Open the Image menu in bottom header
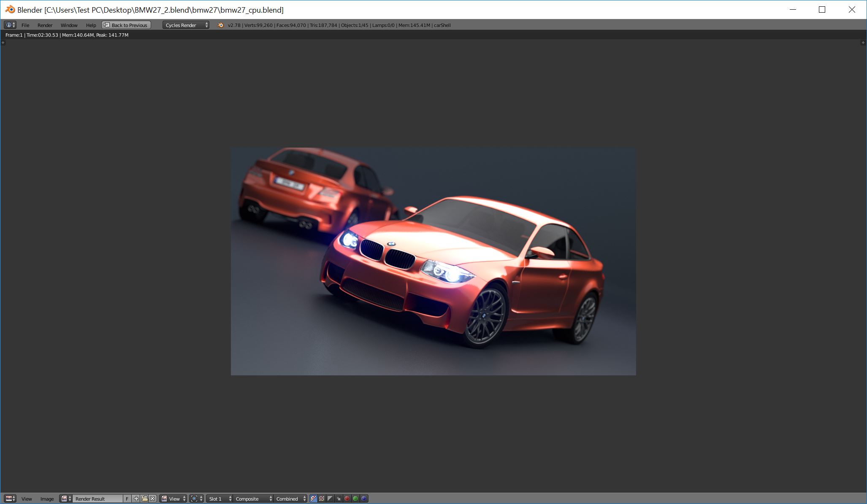The height and width of the screenshot is (504, 867). pos(47,499)
